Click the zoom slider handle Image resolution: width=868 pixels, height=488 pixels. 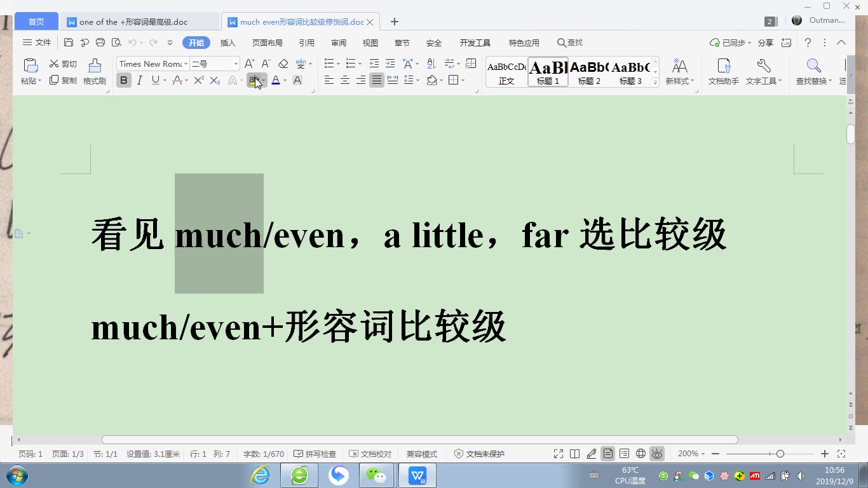coord(780,454)
